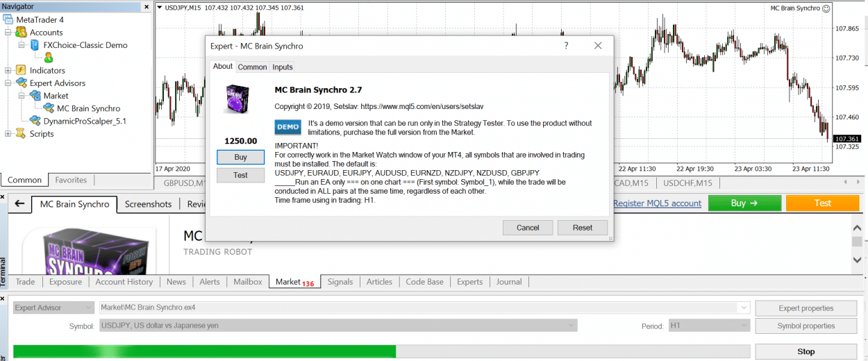Click Cancel in the Expert dialog
Viewport: 868px width, 361px height.
pos(528,228)
